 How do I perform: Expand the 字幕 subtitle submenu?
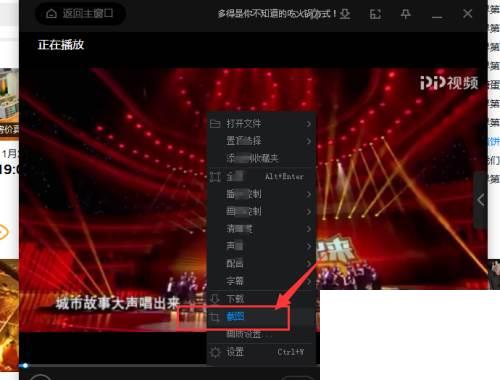(x=261, y=281)
